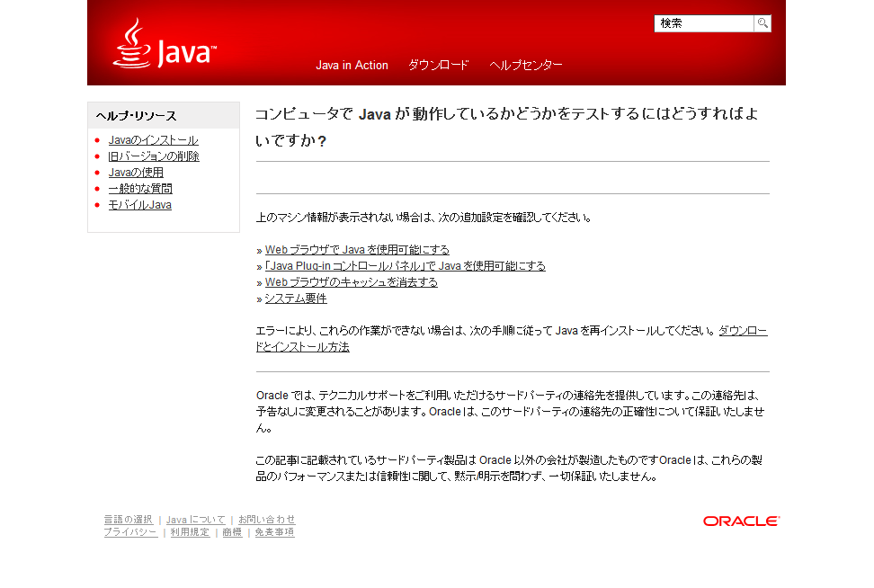
Task: Open 言語の選択 in the footer
Action: click(128, 520)
